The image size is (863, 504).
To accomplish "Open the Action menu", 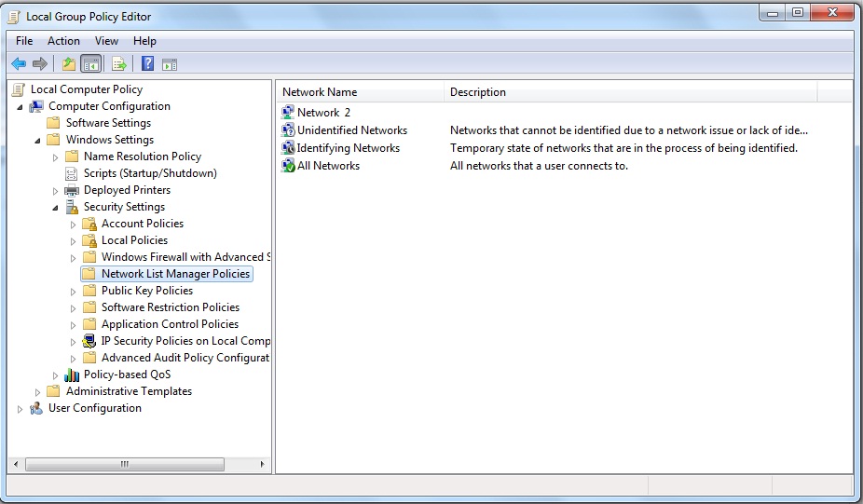I will point(63,41).
